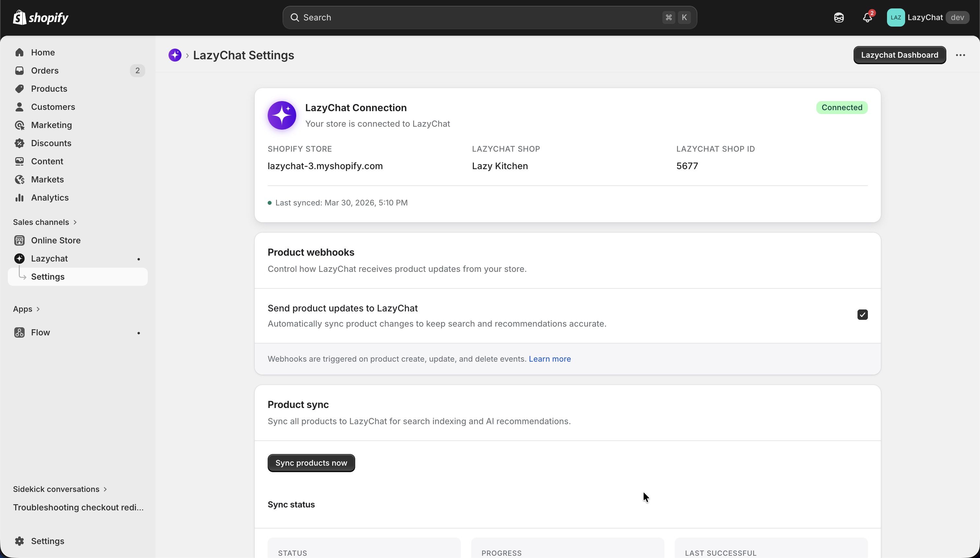The width and height of the screenshot is (980, 558).
Task: Expand the Sales channels section
Action: tap(45, 222)
